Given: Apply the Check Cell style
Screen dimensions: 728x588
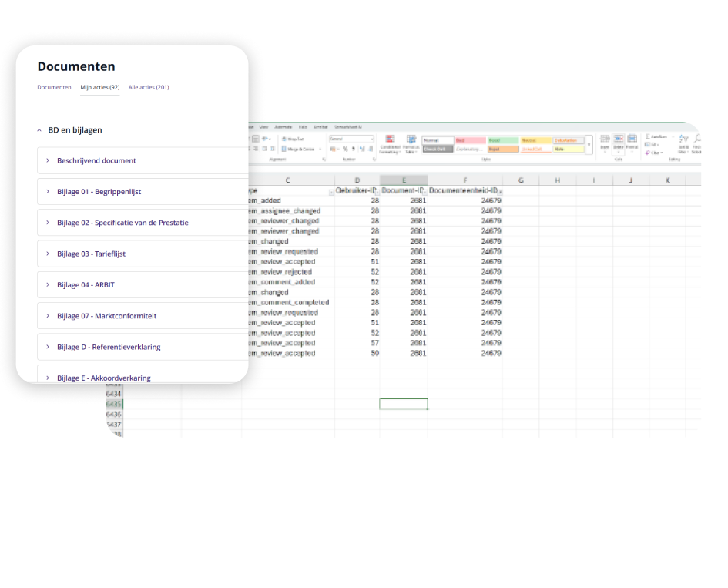Looking at the screenshot, I should [438, 149].
